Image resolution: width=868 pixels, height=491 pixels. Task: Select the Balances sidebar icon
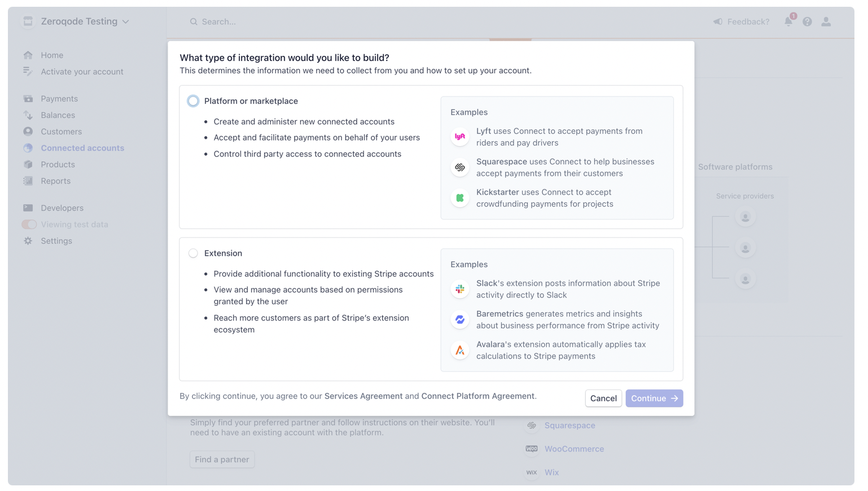click(x=28, y=115)
